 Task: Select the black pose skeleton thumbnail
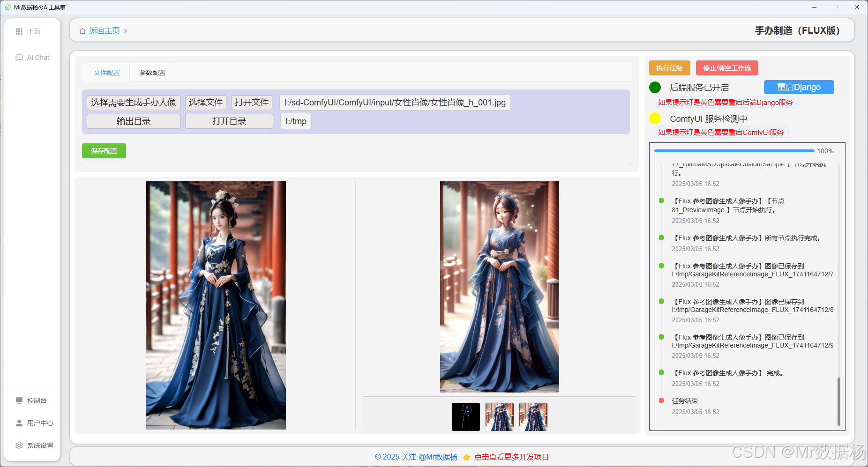tap(466, 417)
